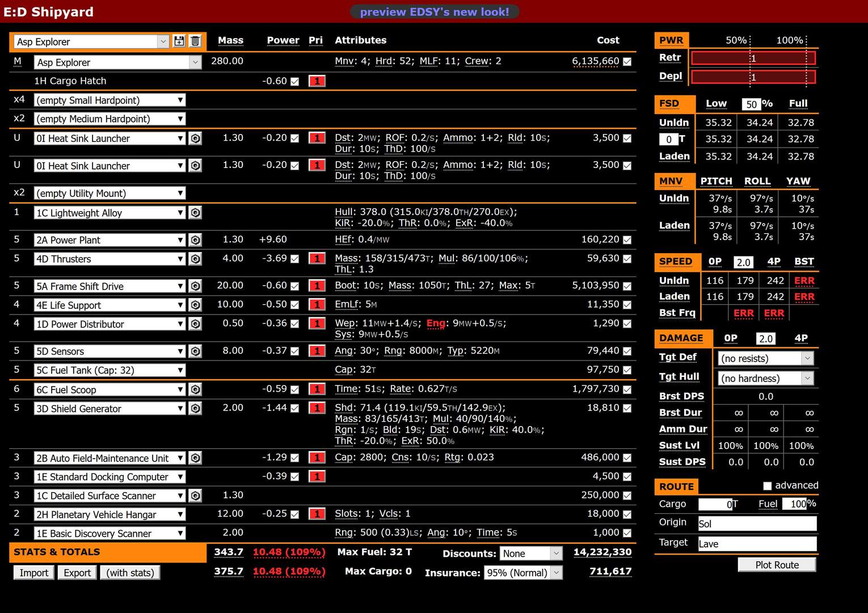The width and height of the screenshot is (868, 613).
Task: Open the Discounts None dropdown
Action: pyautogui.click(x=531, y=553)
